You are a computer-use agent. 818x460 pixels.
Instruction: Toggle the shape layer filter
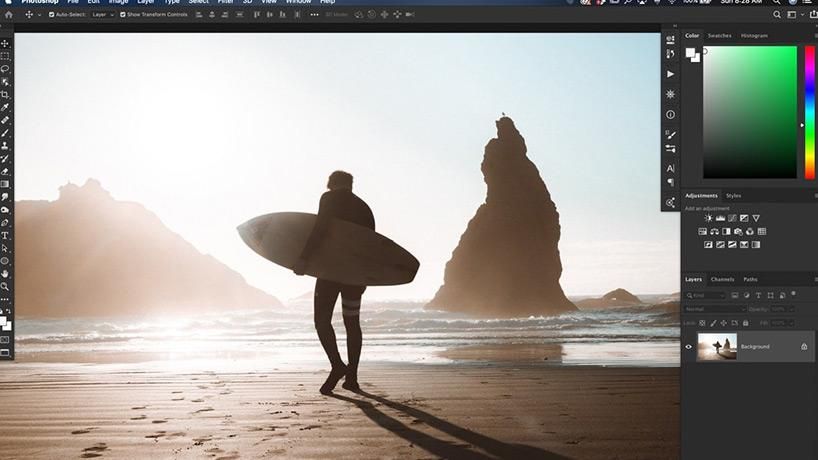(771, 295)
